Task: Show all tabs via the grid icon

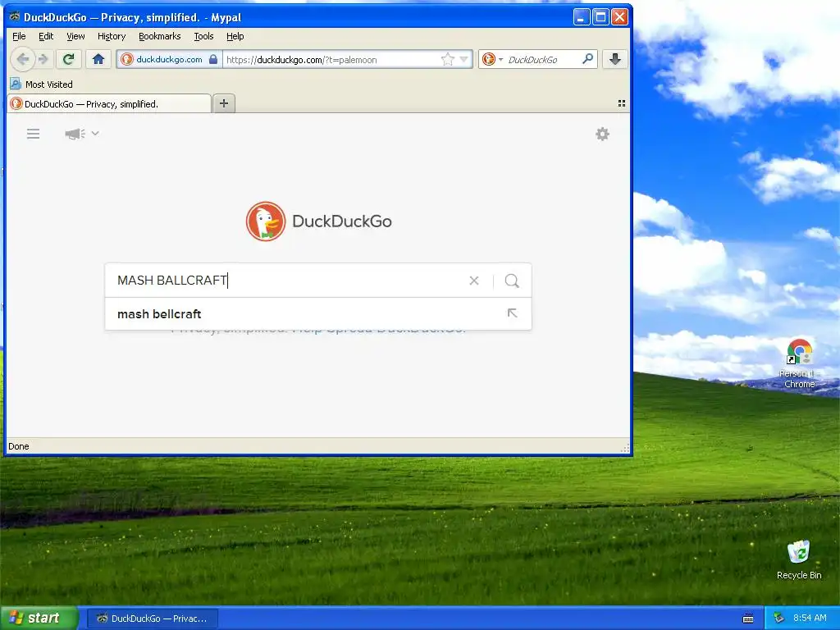Action: 622,103
